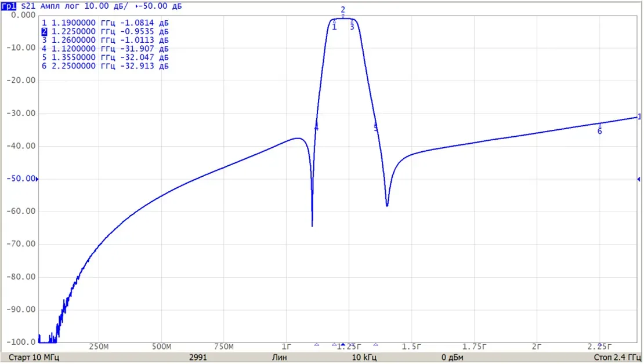The image size is (644, 364).
Task: Click the 750M frequency axis label
Action: pyautogui.click(x=225, y=347)
